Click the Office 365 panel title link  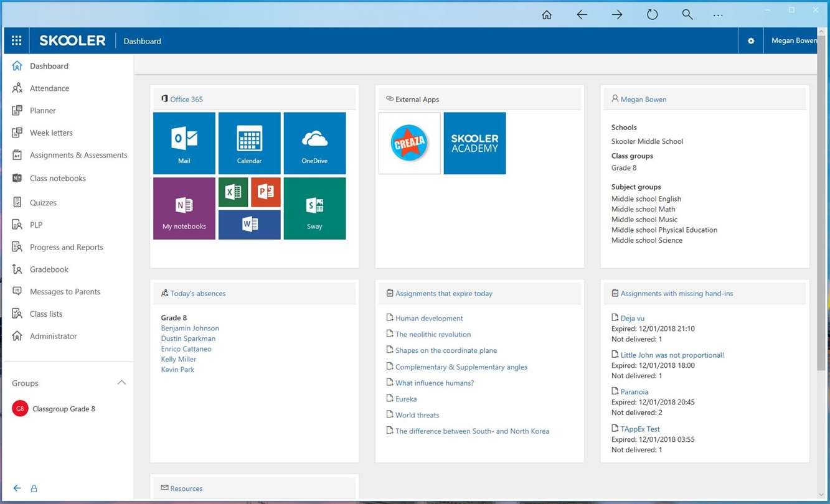coord(186,100)
